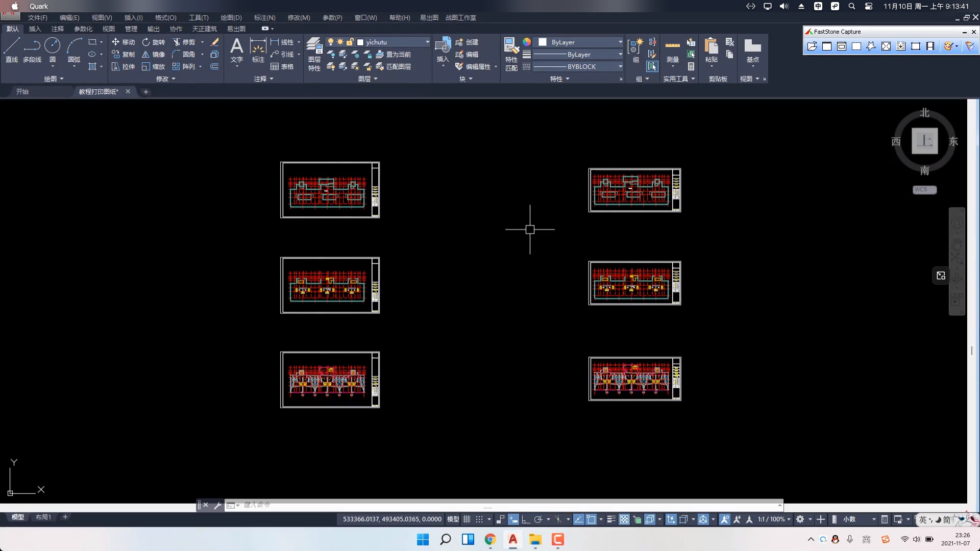980x551 pixels.
Task: Click the ByLayer color swatch
Action: [x=543, y=42]
